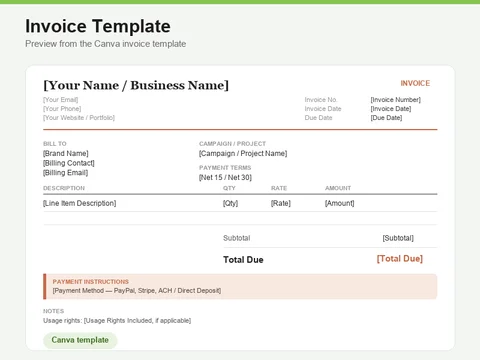This screenshot has height=360, width=480.
Task: Click the '[Your Website / Portfolio]' placeholder
Action: 79,118
